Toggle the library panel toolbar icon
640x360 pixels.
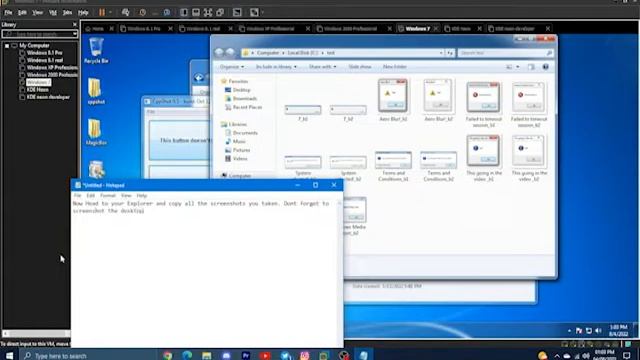tap(184, 13)
